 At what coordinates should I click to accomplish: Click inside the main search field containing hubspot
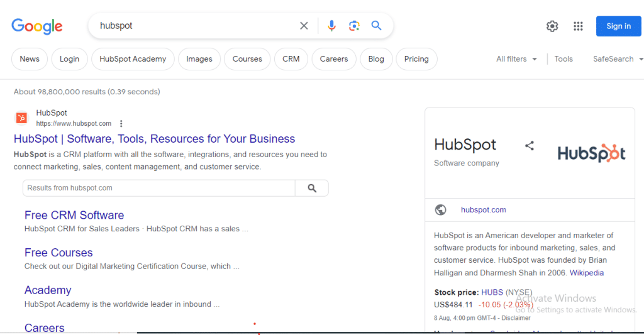(197, 26)
